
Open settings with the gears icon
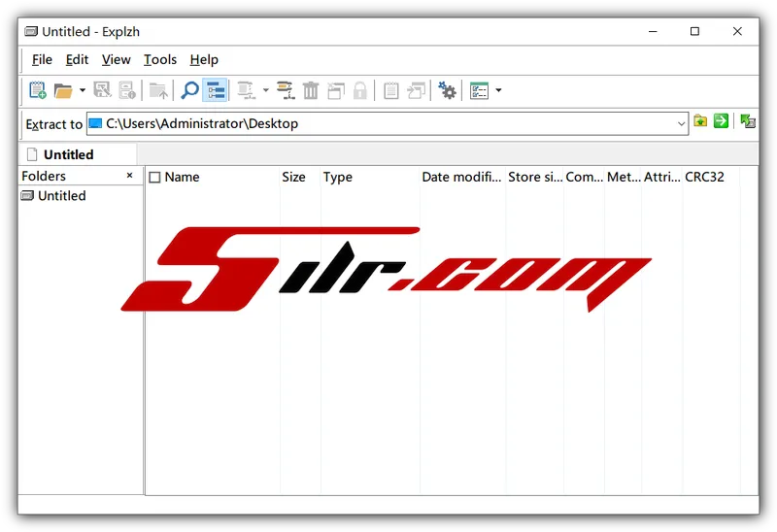[447, 90]
